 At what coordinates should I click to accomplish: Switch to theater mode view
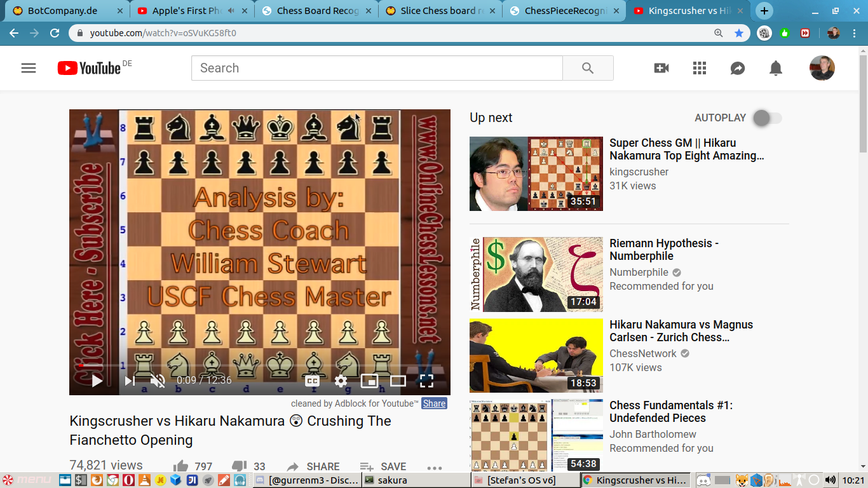(398, 381)
